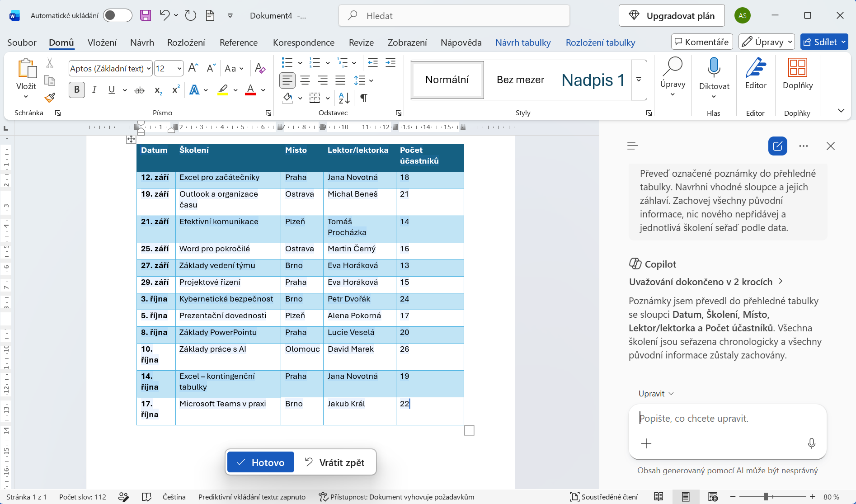
Task: Expand bullet list dropdown arrow
Action: [x=300, y=63]
